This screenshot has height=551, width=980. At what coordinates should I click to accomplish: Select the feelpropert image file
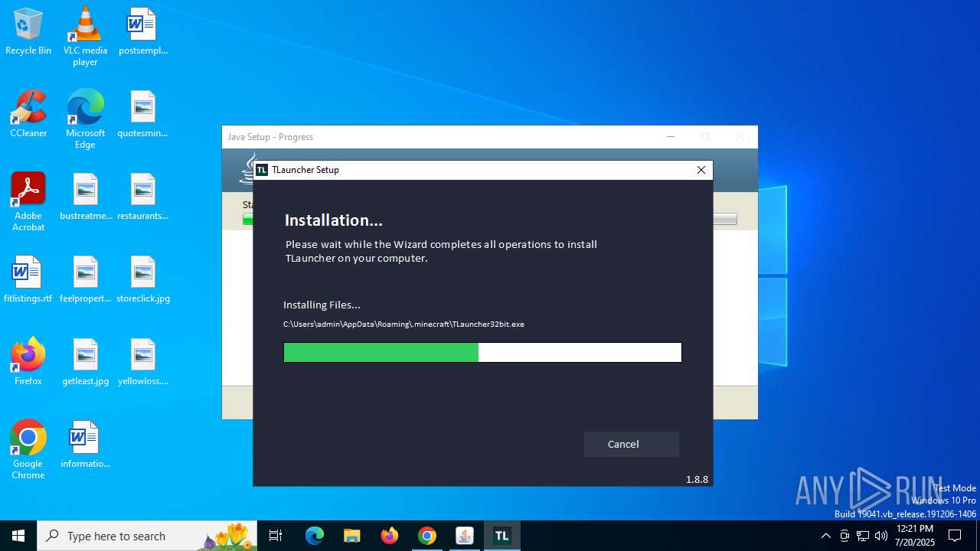pyautogui.click(x=85, y=280)
